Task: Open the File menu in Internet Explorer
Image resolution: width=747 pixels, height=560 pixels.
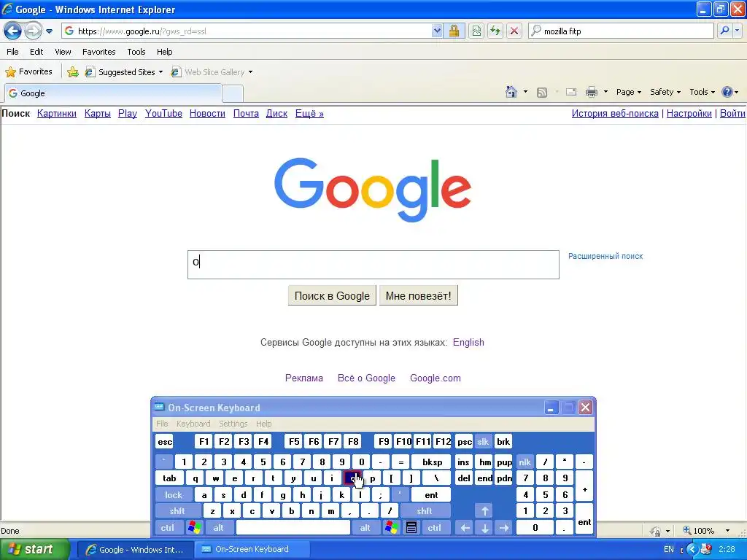Action: pos(12,52)
